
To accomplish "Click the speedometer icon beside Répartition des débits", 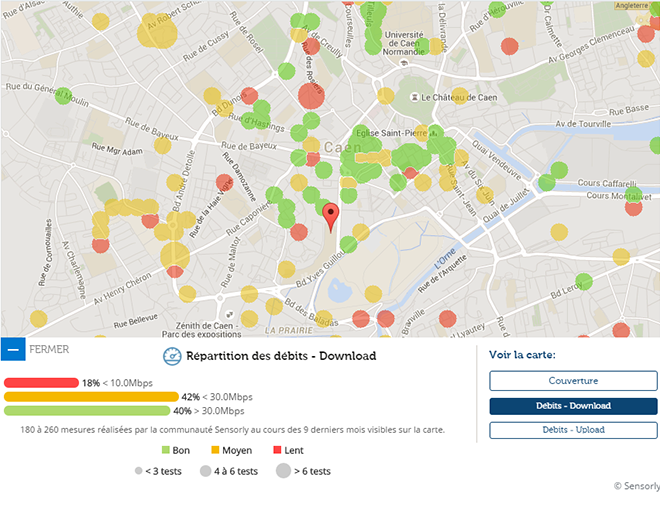I will tap(170, 356).
